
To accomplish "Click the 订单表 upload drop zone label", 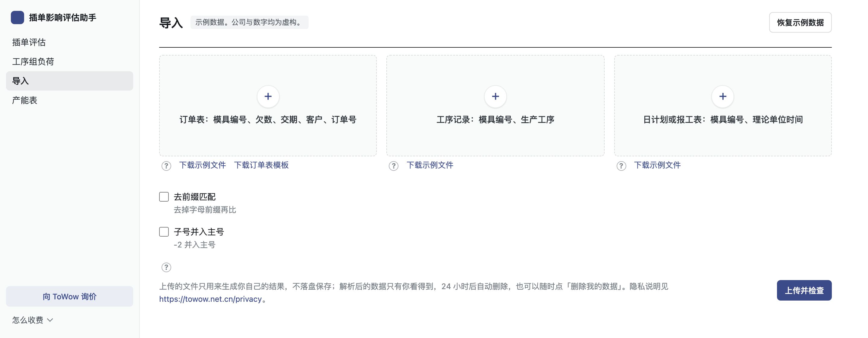I will tap(268, 120).
